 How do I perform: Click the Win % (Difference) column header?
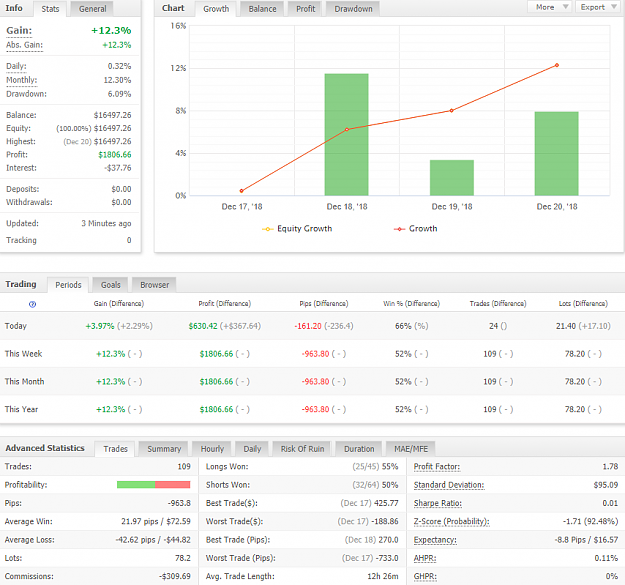[x=411, y=304]
